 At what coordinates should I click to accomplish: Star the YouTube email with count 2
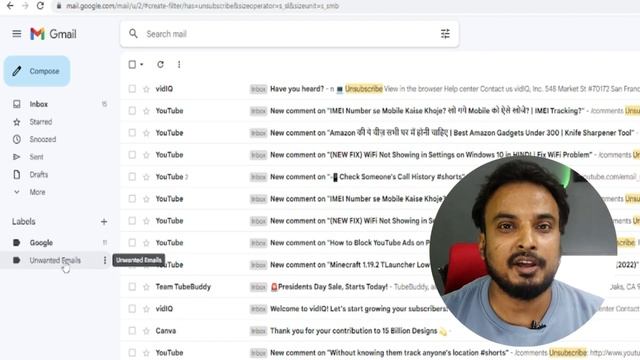(146, 177)
